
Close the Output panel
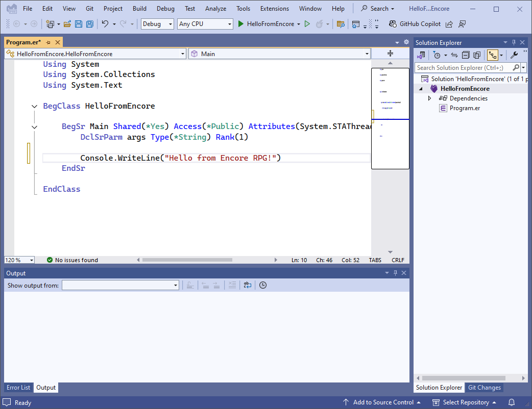404,273
